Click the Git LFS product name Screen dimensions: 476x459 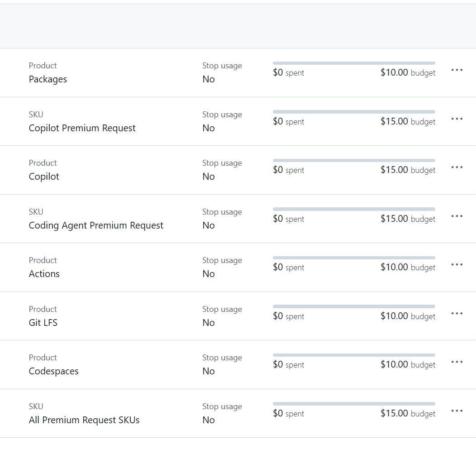(43, 323)
